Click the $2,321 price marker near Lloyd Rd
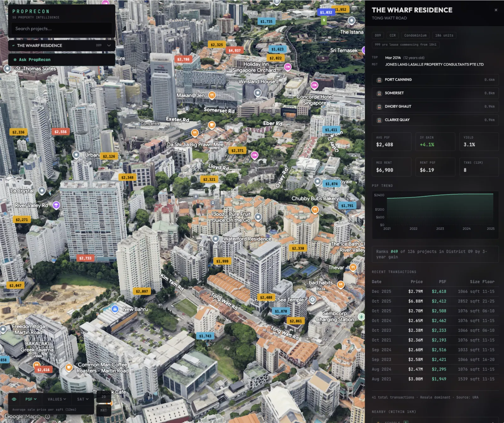 tap(209, 179)
